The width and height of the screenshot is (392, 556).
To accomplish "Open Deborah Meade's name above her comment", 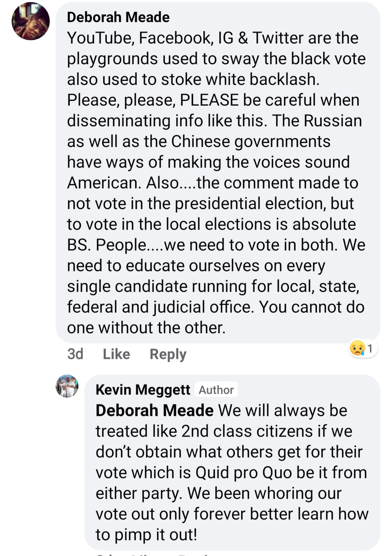I will (x=118, y=17).
